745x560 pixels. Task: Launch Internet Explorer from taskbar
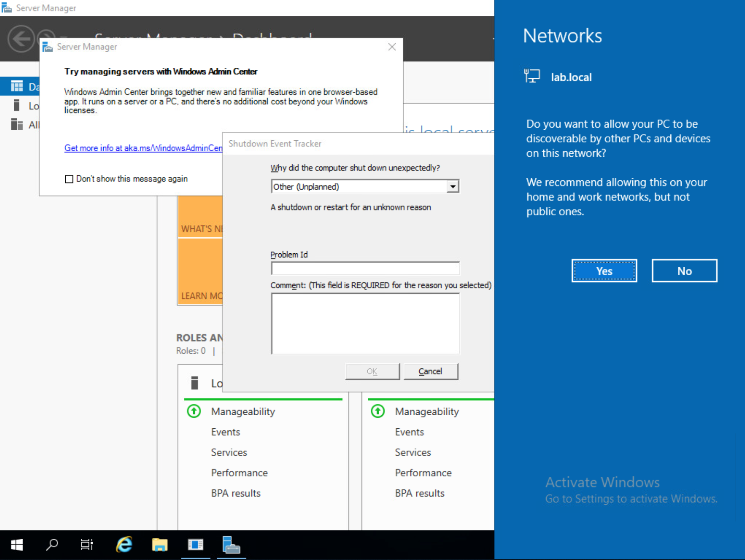click(x=124, y=545)
